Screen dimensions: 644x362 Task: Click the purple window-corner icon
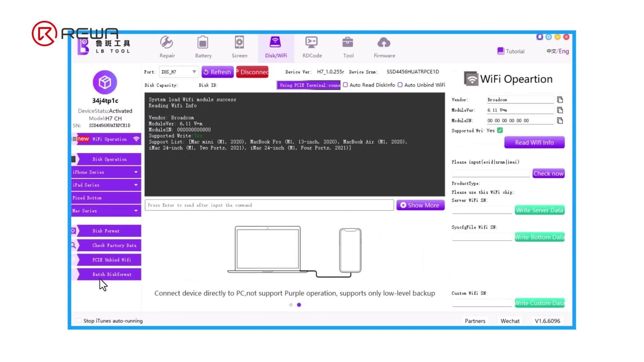[x=540, y=37]
